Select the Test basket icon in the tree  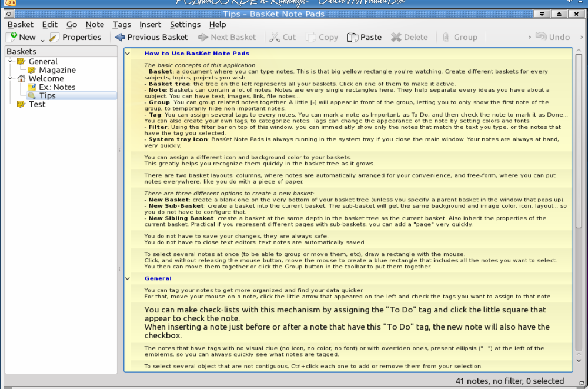(21, 104)
